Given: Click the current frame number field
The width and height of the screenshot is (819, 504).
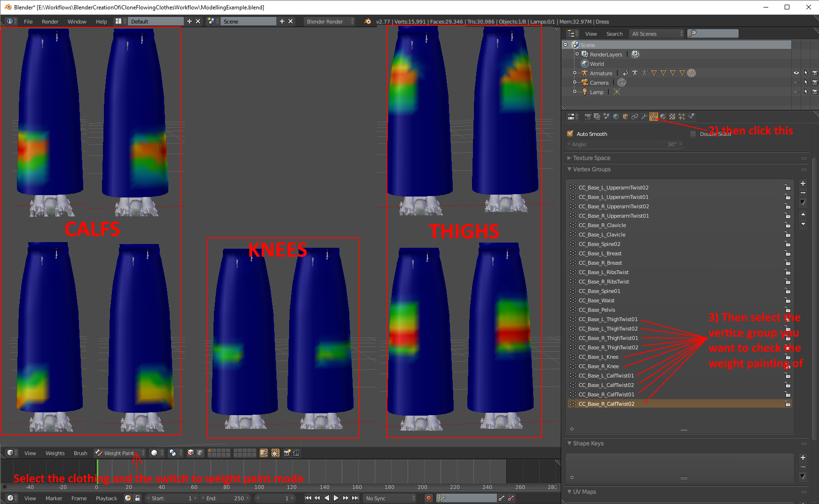Looking at the screenshot, I should (275, 498).
